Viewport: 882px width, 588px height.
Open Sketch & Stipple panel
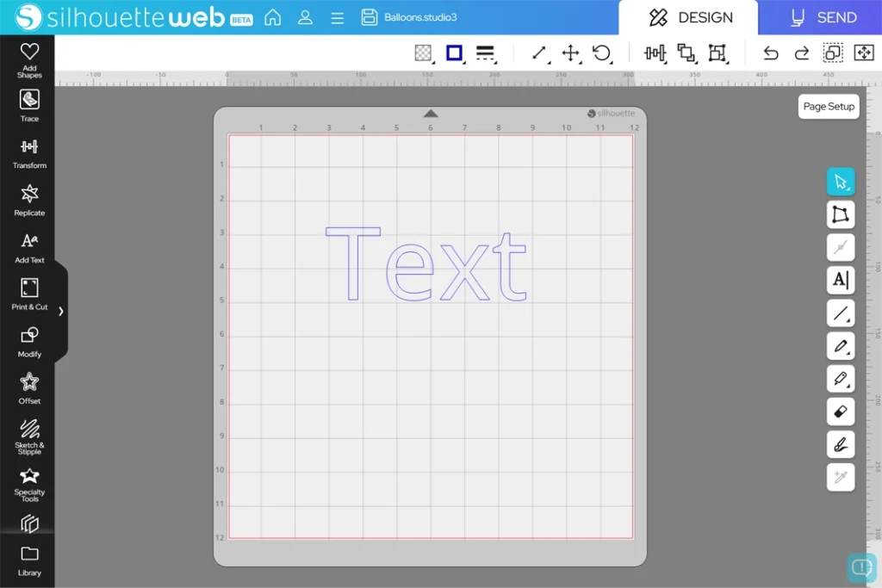tap(29, 435)
